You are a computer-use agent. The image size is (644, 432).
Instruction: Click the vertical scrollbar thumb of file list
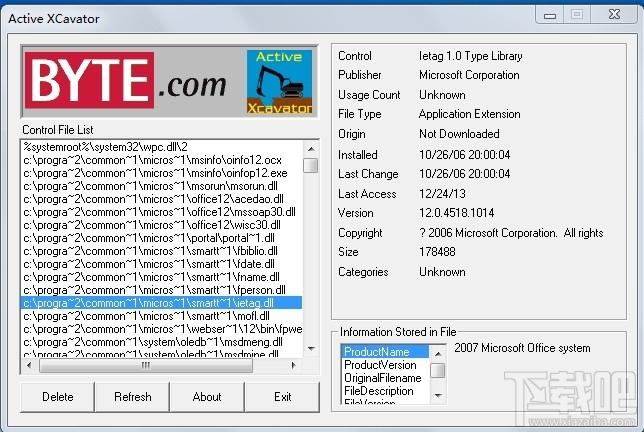pyautogui.click(x=311, y=165)
